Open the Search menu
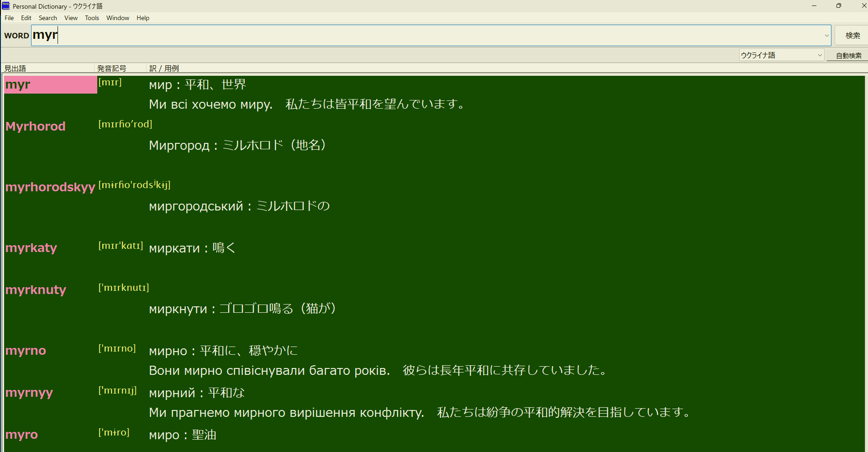This screenshot has height=452, width=868. coord(47,18)
